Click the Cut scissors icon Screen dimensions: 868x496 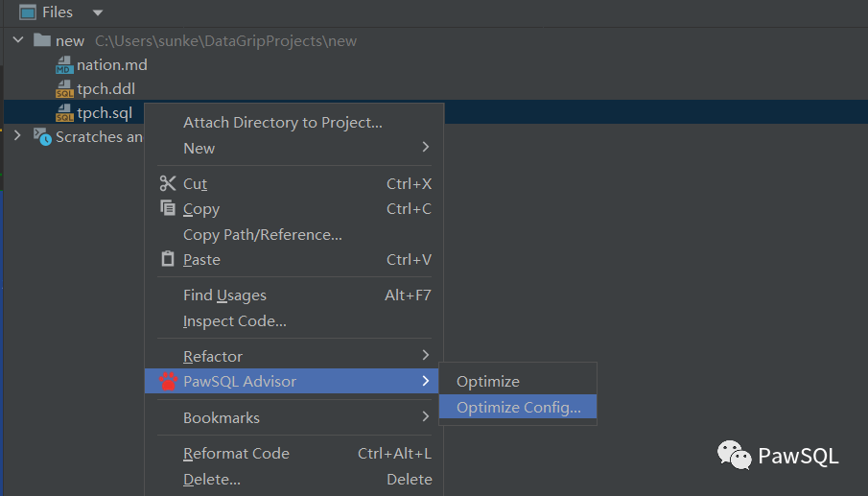(168, 183)
